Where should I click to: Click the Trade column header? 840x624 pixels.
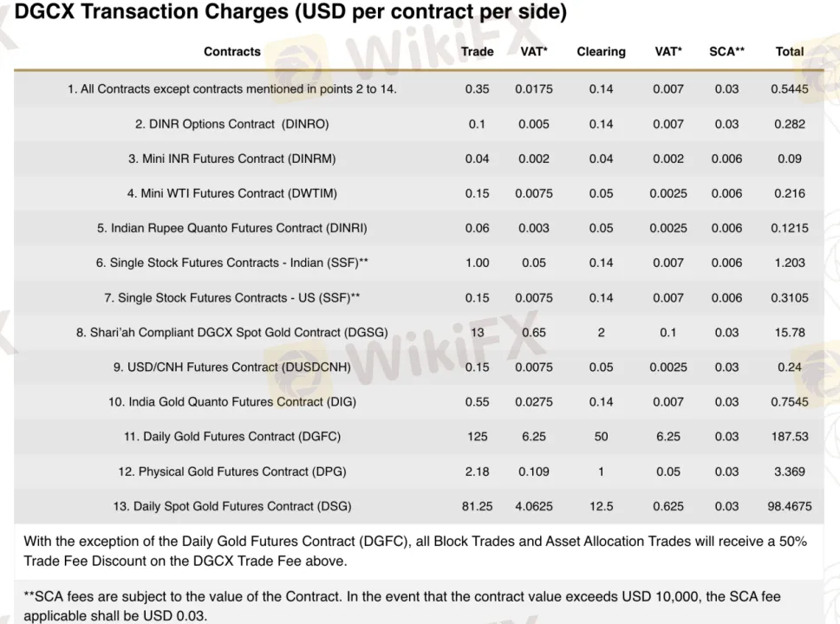[477, 51]
